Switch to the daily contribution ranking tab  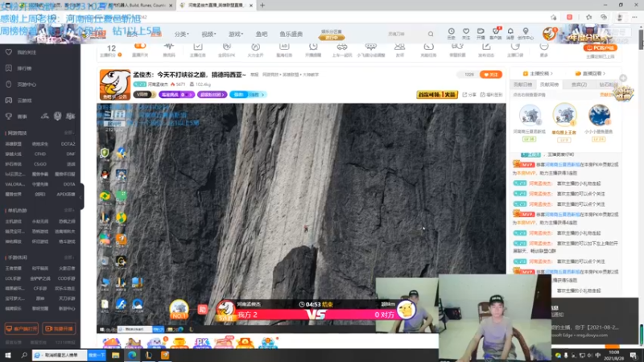click(x=522, y=84)
